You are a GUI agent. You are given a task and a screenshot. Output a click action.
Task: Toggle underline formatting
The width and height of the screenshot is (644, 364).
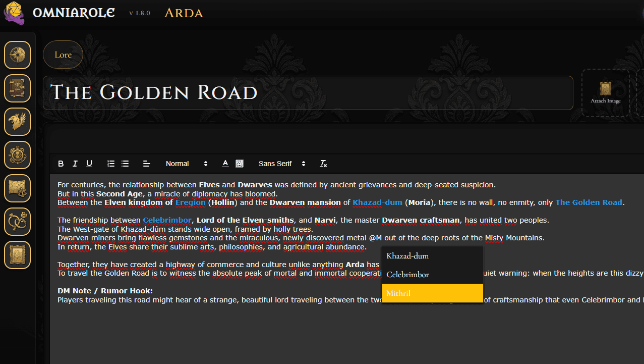pos(89,164)
